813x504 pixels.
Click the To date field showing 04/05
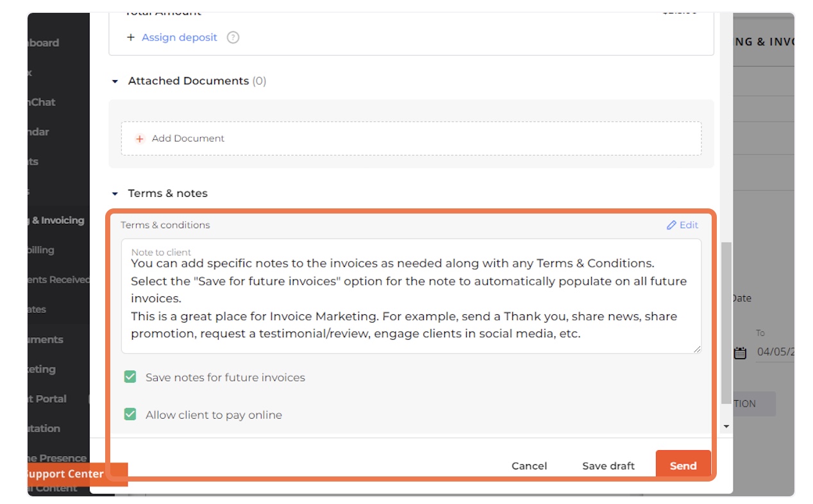click(x=775, y=352)
